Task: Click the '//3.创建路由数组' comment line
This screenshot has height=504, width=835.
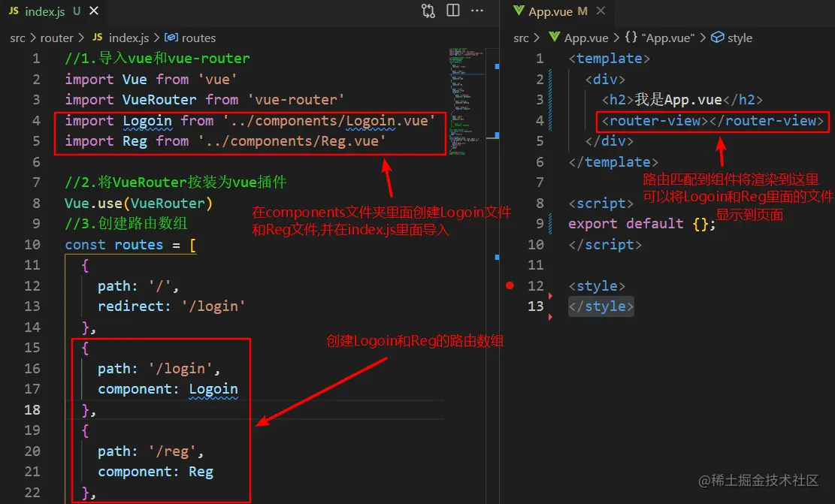Action: click(x=126, y=224)
